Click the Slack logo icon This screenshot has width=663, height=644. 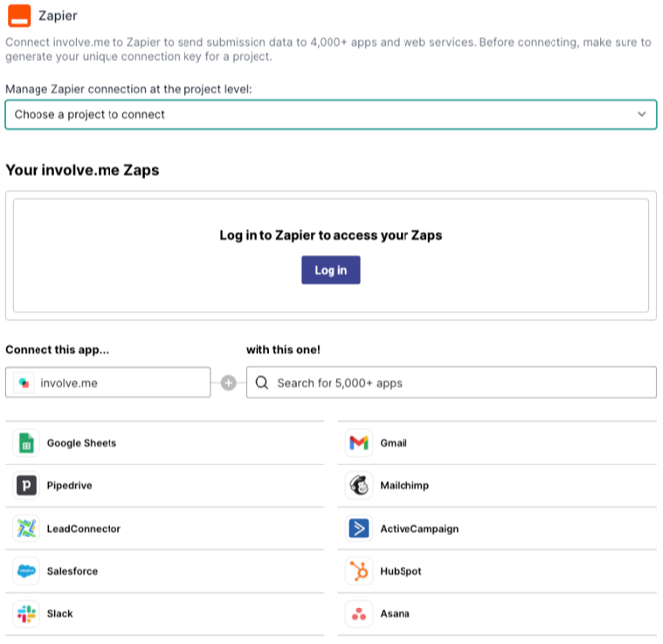(x=27, y=613)
